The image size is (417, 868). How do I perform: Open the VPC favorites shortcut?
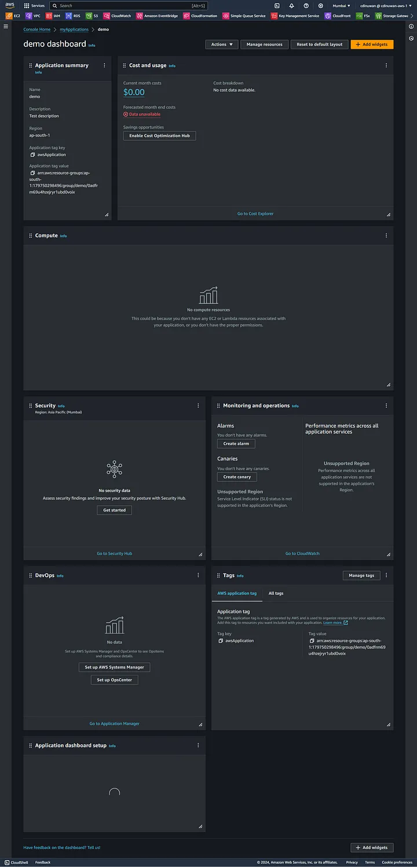pyautogui.click(x=32, y=16)
